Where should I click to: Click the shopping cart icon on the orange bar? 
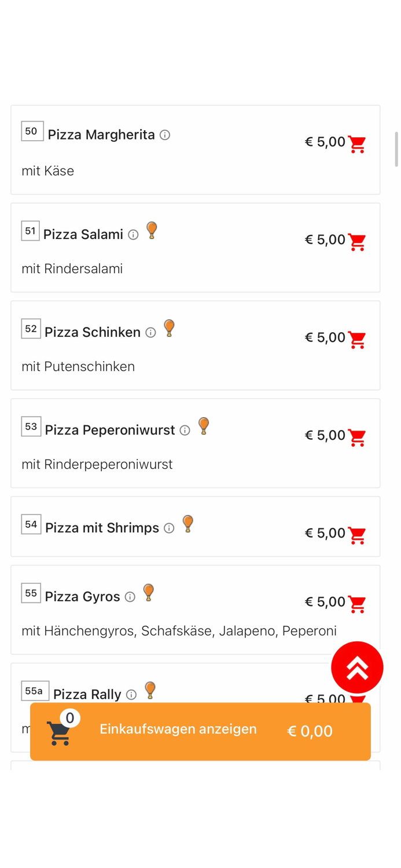click(x=60, y=730)
